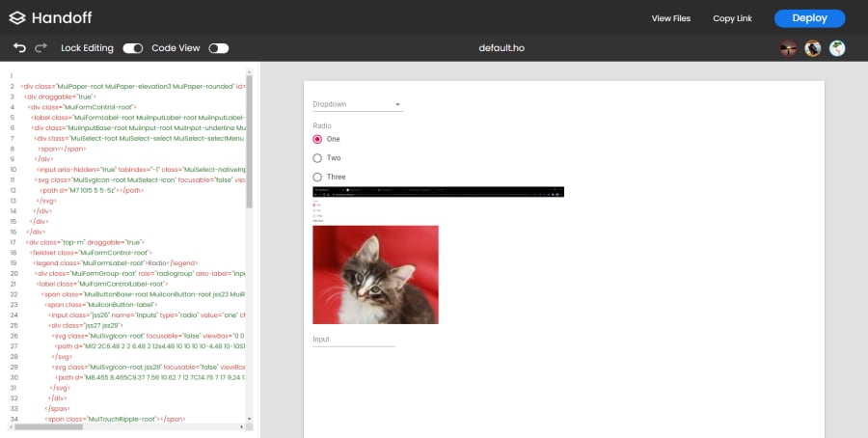Undo the last change
Viewport: 868px width, 438px height.
coord(19,47)
